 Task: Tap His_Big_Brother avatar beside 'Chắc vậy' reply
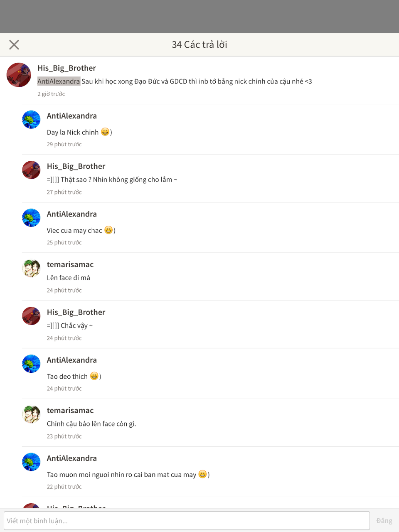tap(31, 316)
